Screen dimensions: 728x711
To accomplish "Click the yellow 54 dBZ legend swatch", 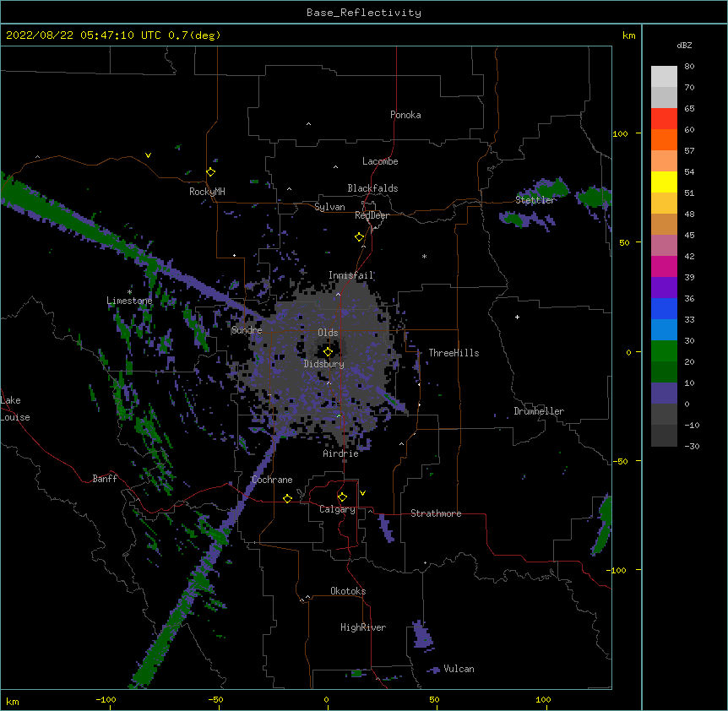I will [664, 182].
